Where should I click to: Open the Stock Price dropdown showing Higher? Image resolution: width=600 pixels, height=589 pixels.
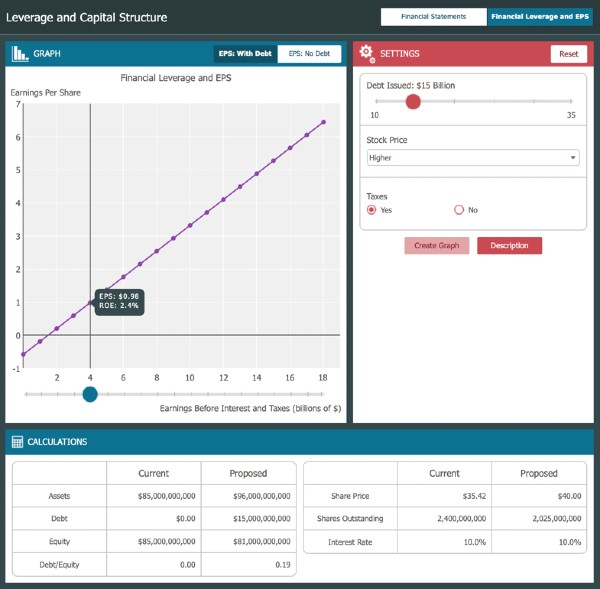(x=473, y=158)
